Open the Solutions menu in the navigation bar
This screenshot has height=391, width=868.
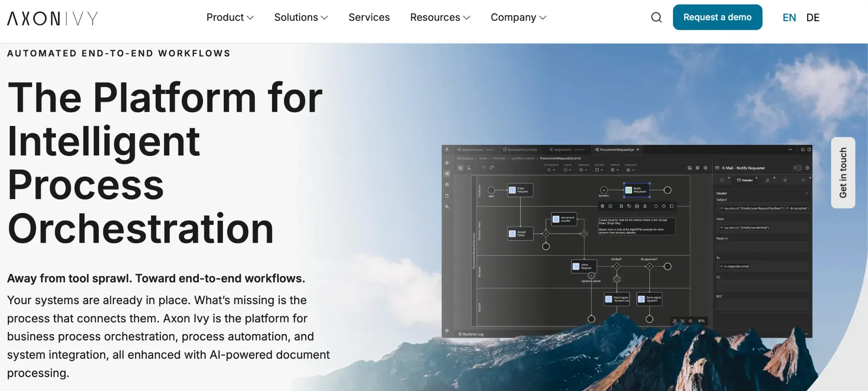tap(297, 17)
